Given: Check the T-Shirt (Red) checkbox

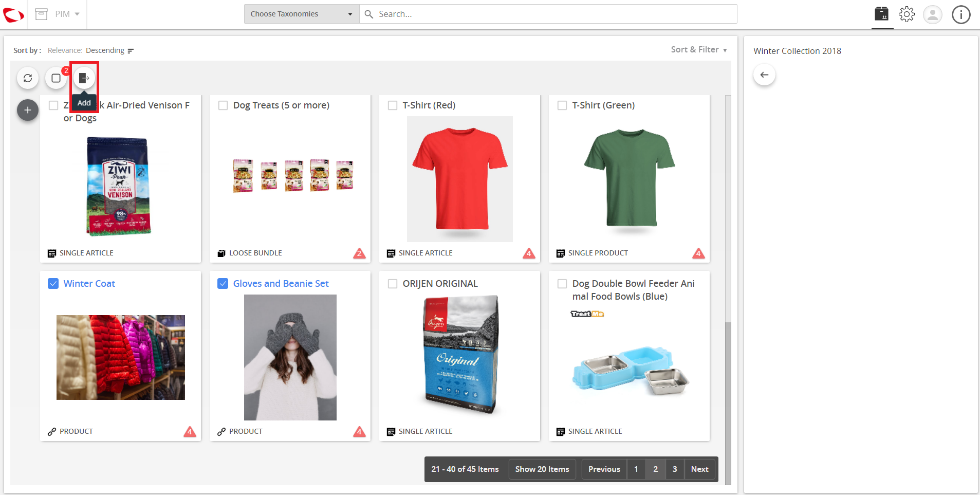Looking at the screenshot, I should pos(393,105).
